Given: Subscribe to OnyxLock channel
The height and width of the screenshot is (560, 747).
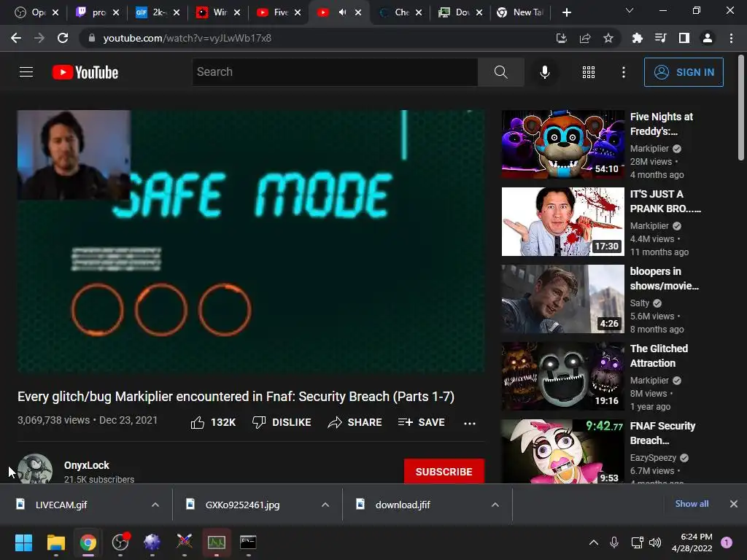Looking at the screenshot, I should 444,472.
